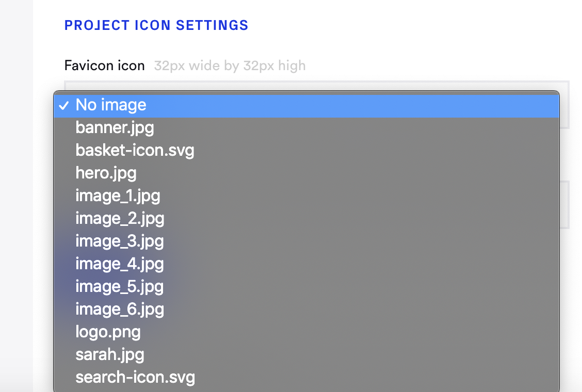Select image_3.jpg from the dropdown
This screenshot has height=392, width=582.
[x=120, y=241]
